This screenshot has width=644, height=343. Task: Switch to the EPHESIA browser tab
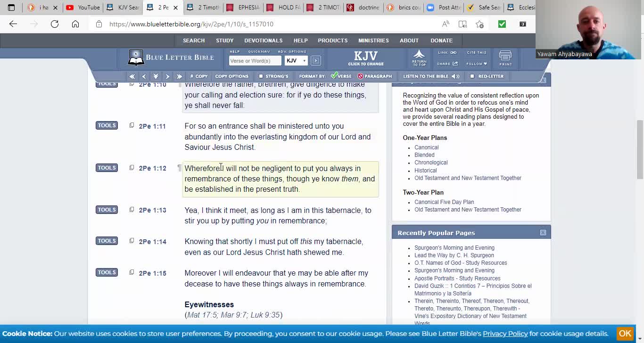click(x=243, y=8)
